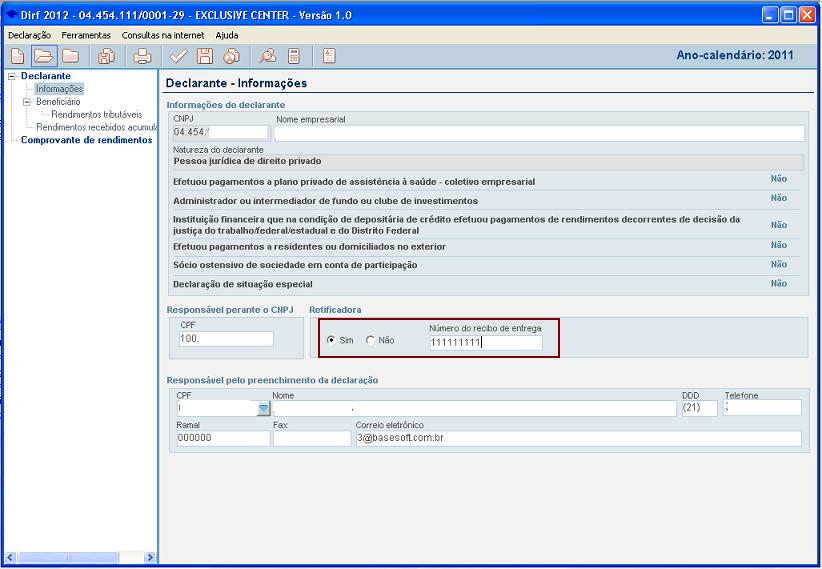Toggle Não for health plan payments row

tap(778, 179)
